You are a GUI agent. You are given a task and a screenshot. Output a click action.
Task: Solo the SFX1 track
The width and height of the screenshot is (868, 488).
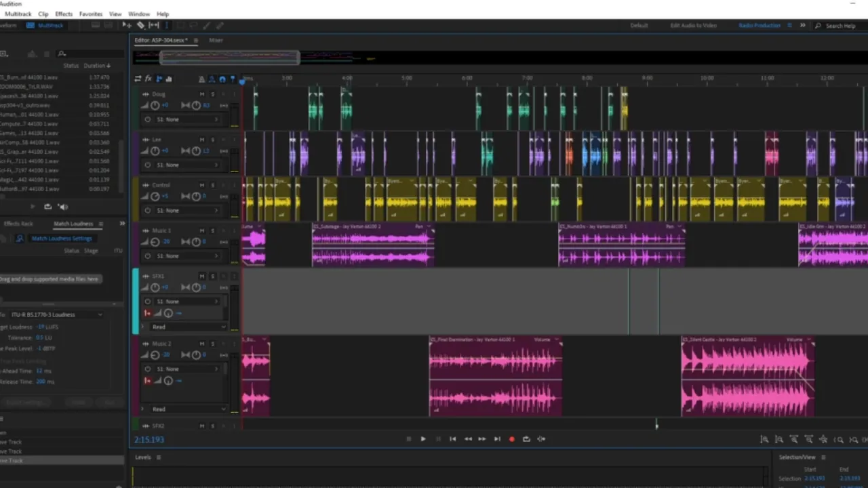pyautogui.click(x=212, y=276)
